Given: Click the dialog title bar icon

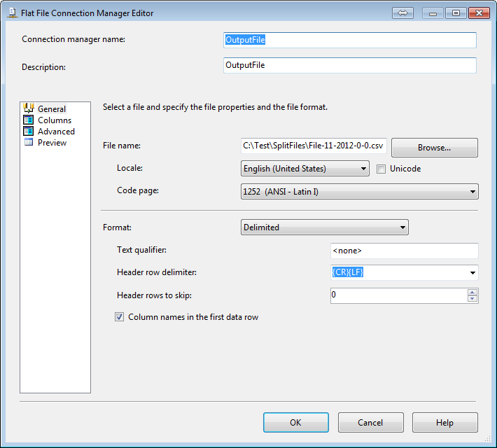Looking at the screenshot, I should [x=12, y=13].
